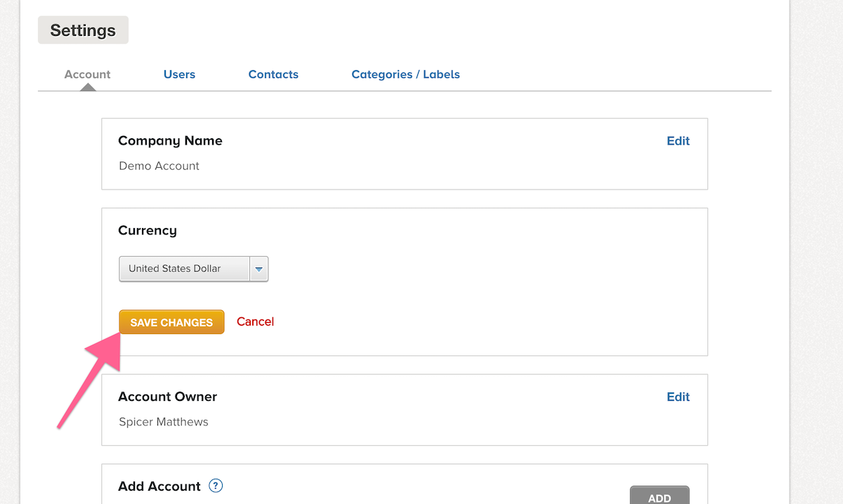This screenshot has height=504, width=843.
Task: Go to the Categories / Labels tab
Action: coord(405,74)
